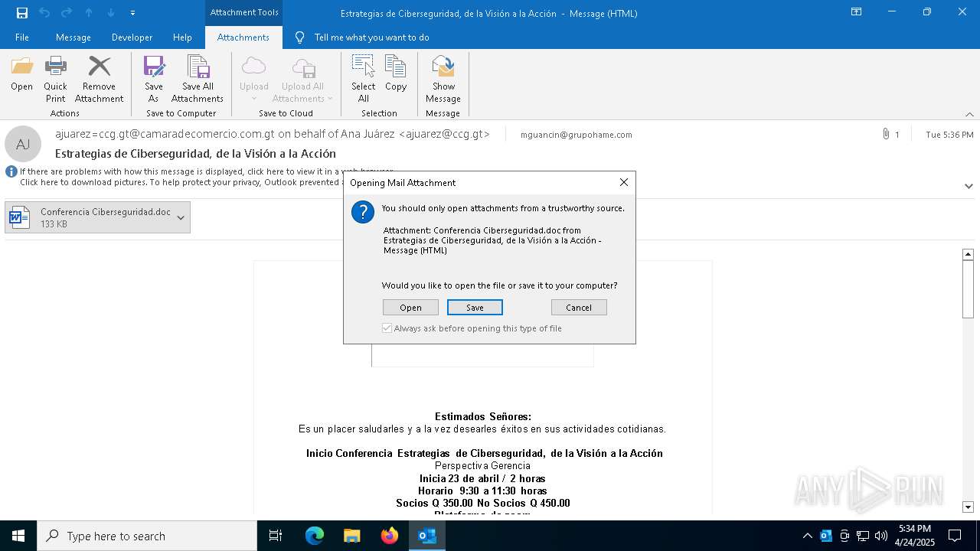Click Outlook taskbar icon
Screen dimensions: 980x551
(427, 536)
